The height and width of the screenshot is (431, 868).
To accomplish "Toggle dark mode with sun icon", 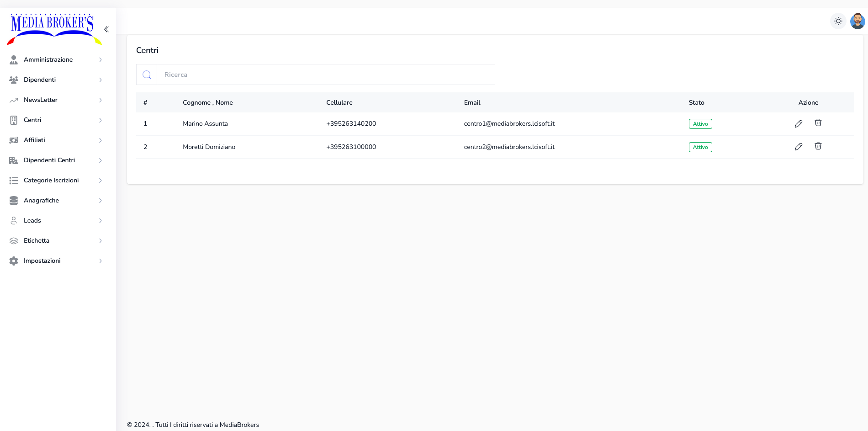I will pos(838,21).
